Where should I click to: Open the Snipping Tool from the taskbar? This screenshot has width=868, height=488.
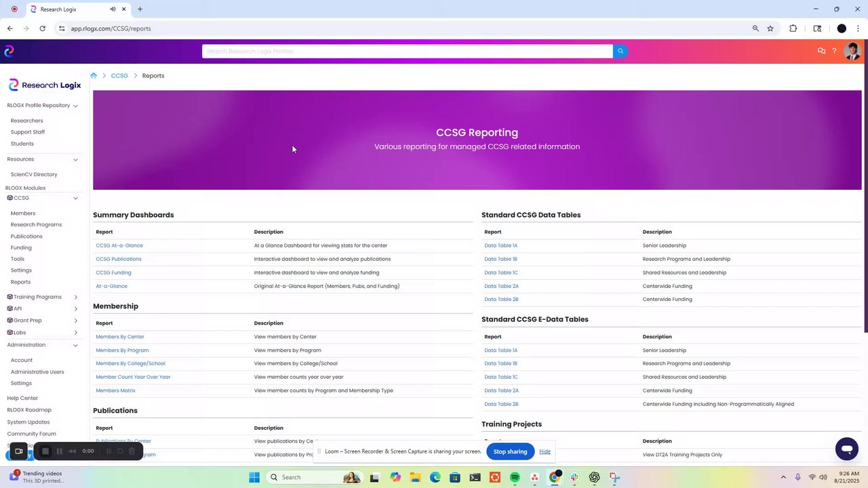pos(614,477)
